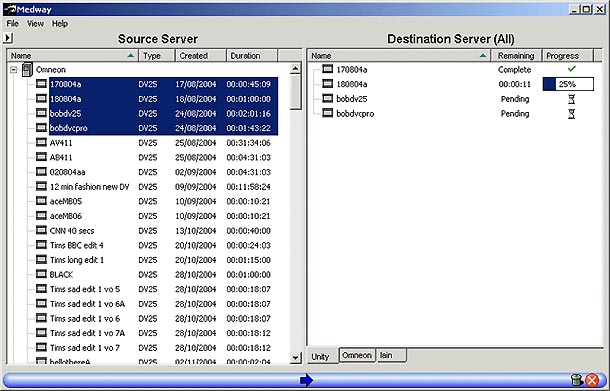Screen dimensions: 610x391
Task: Click the clip icon next to AV411
Action: [x=41, y=142]
